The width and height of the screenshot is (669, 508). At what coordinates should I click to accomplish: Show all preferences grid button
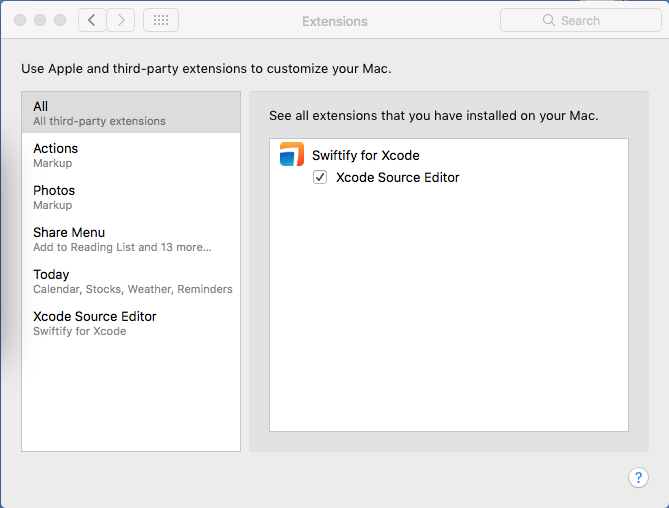click(161, 20)
